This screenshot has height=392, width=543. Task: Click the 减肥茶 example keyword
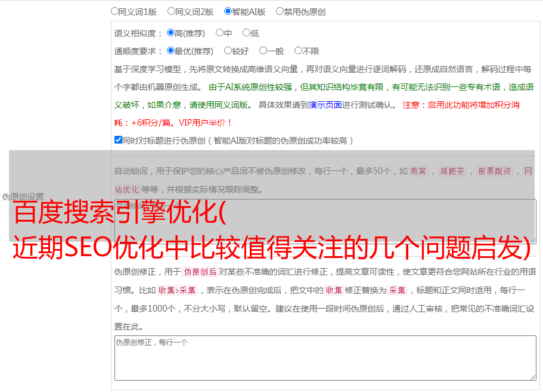(x=452, y=171)
